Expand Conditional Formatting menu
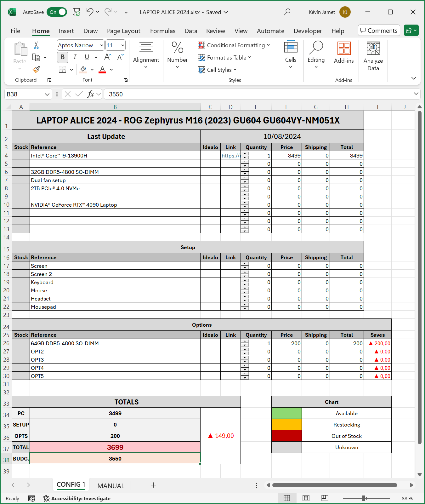 pos(234,45)
